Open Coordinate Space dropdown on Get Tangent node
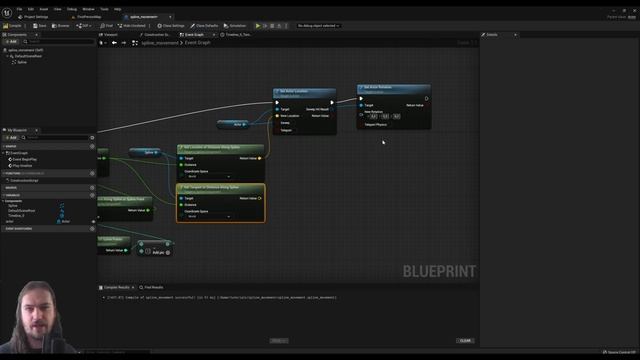 click(208, 217)
